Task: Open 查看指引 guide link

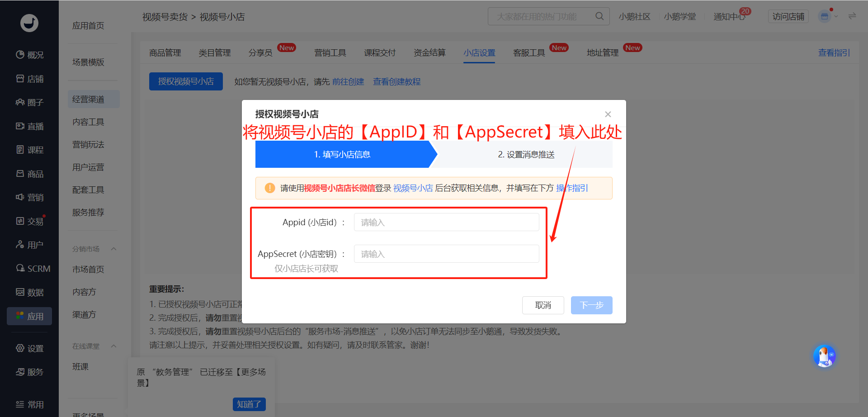Action: tap(834, 53)
